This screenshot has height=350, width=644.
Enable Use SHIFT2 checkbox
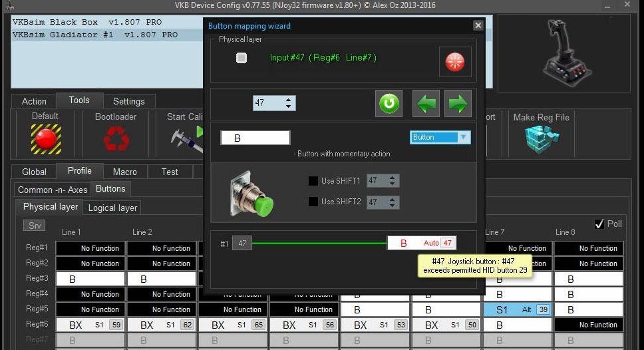(x=313, y=202)
